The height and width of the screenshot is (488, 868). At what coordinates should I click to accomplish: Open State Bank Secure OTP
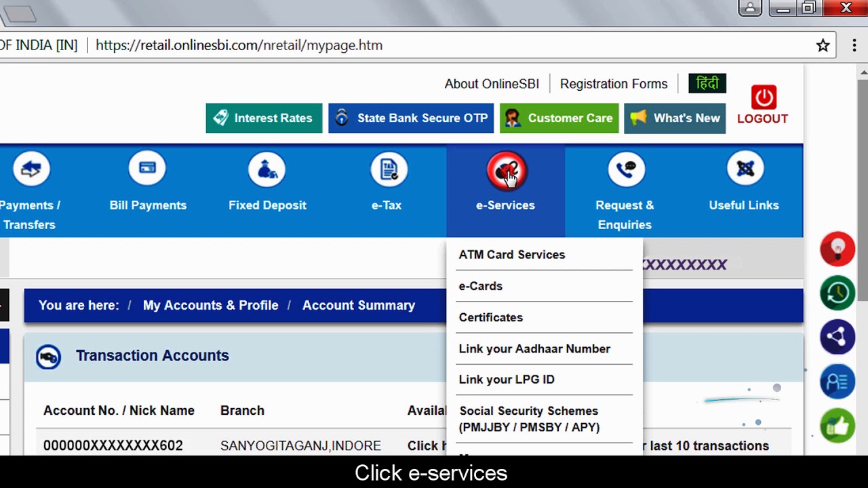tap(411, 118)
